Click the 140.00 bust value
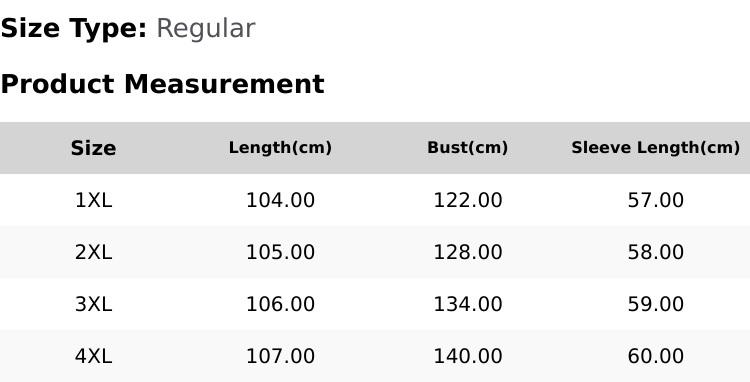 tap(468, 356)
